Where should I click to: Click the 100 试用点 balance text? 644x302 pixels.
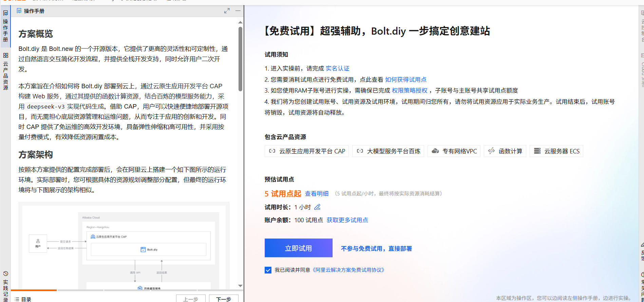tap(309, 220)
